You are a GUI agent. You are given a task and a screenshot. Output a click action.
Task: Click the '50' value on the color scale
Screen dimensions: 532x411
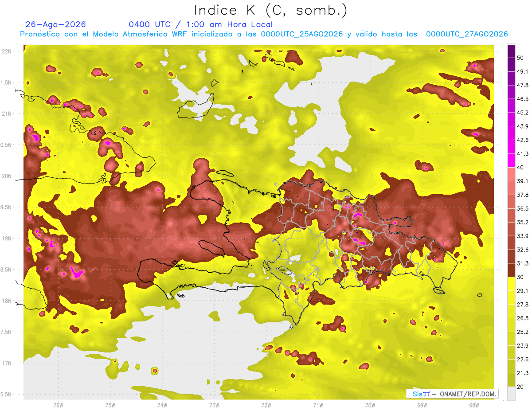[x=520, y=58]
